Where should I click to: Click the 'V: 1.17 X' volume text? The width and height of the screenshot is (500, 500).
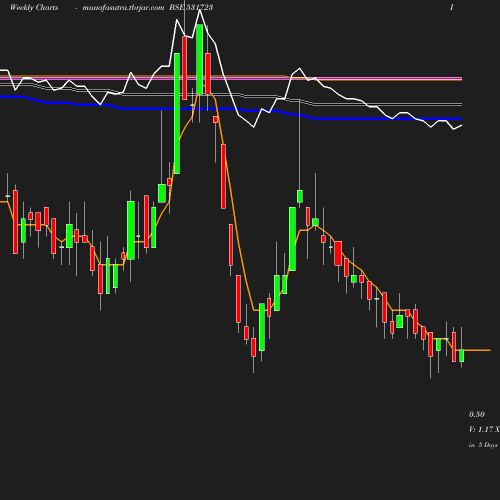(x=484, y=429)
